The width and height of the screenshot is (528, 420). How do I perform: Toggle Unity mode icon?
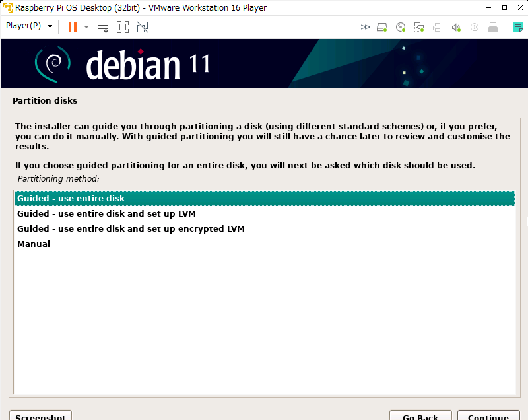[x=143, y=27]
